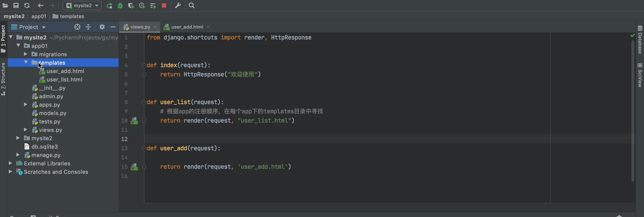
Task: Click the rerun mysite2 toolbar icon
Action: (x=109, y=5)
